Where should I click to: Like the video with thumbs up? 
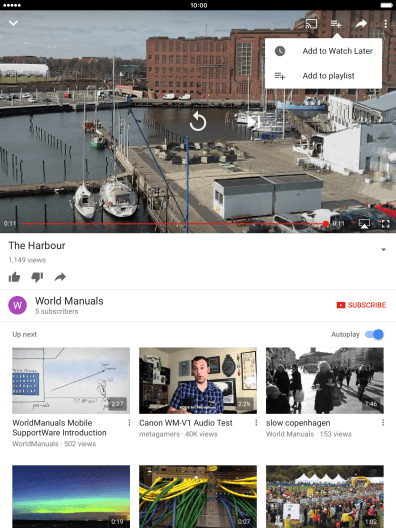tap(14, 277)
